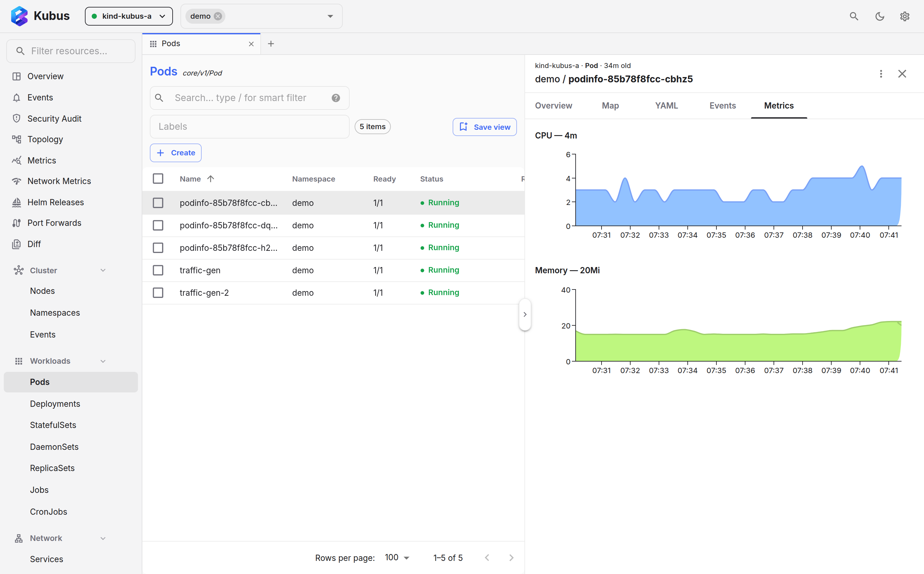Toggle dark mode moon icon
924x574 pixels.
point(880,16)
